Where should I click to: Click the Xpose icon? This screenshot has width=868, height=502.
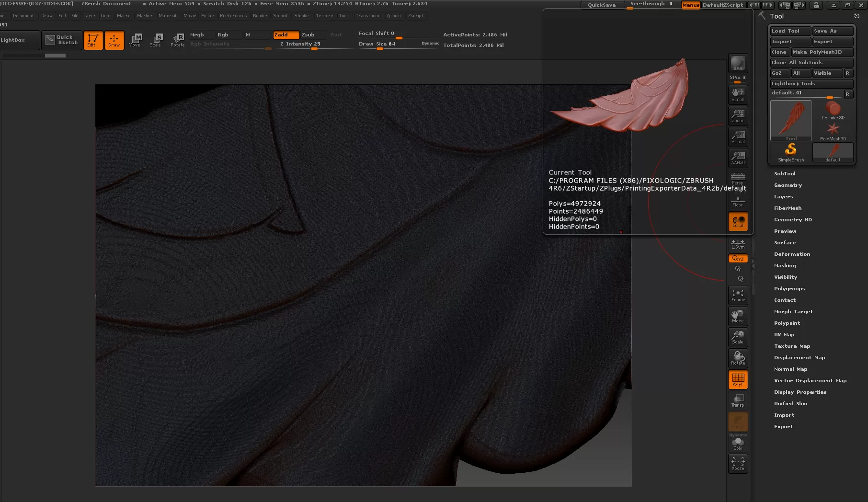[738, 463]
